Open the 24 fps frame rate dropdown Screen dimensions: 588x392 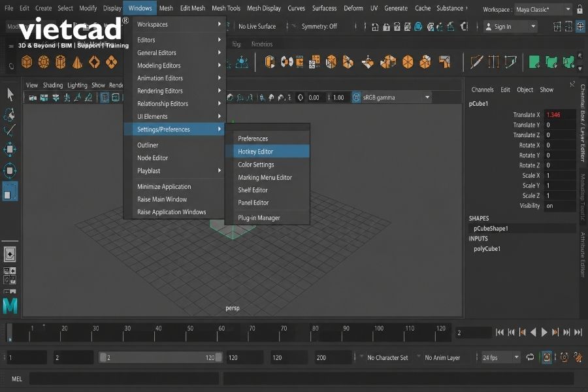click(x=500, y=357)
